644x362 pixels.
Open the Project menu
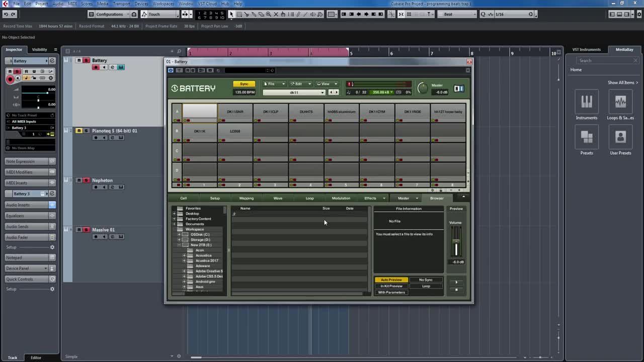tap(42, 4)
